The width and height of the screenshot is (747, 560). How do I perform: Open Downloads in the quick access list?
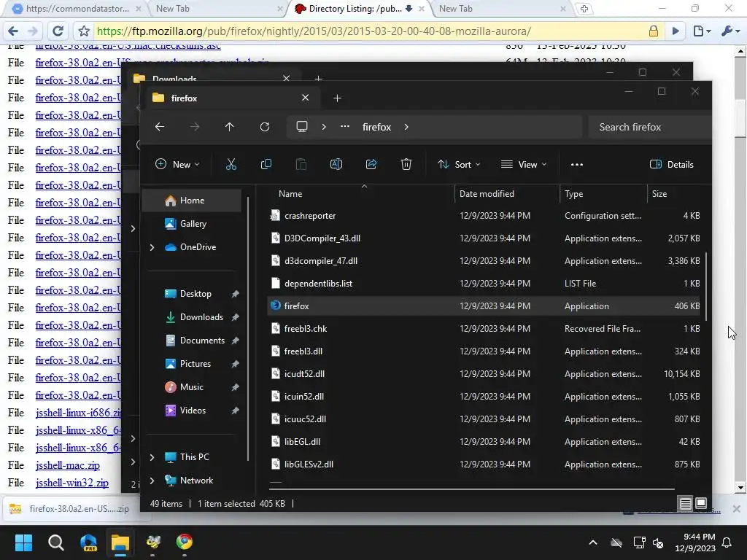201,317
